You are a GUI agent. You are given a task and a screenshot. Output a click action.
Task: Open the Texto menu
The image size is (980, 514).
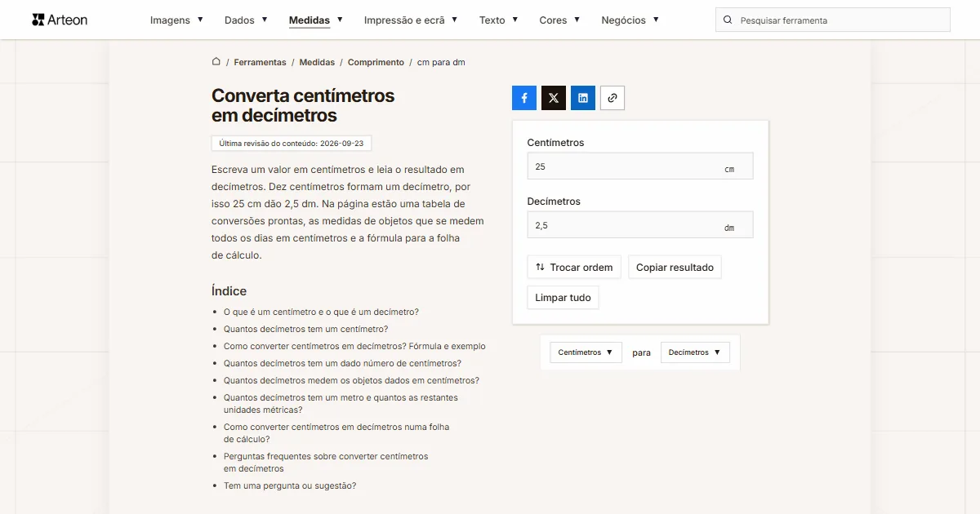click(499, 20)
